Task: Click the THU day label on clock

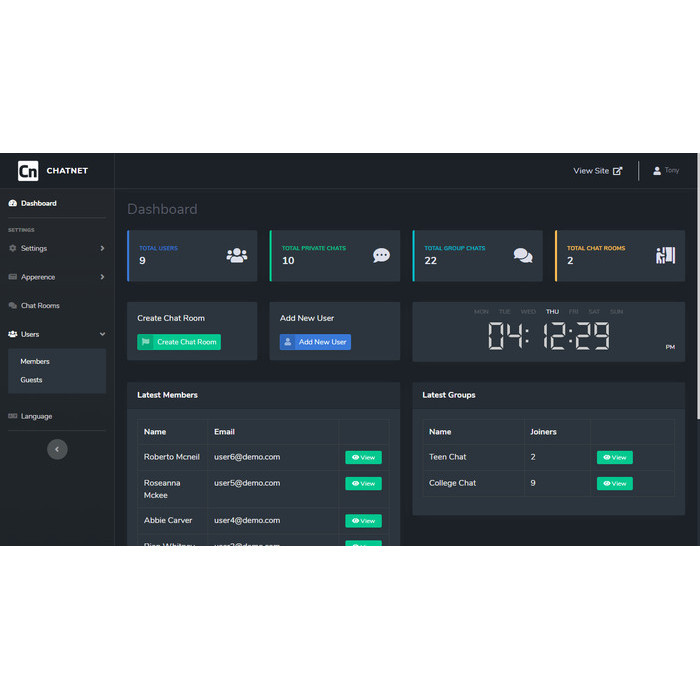Action: (x=552, y=312)
